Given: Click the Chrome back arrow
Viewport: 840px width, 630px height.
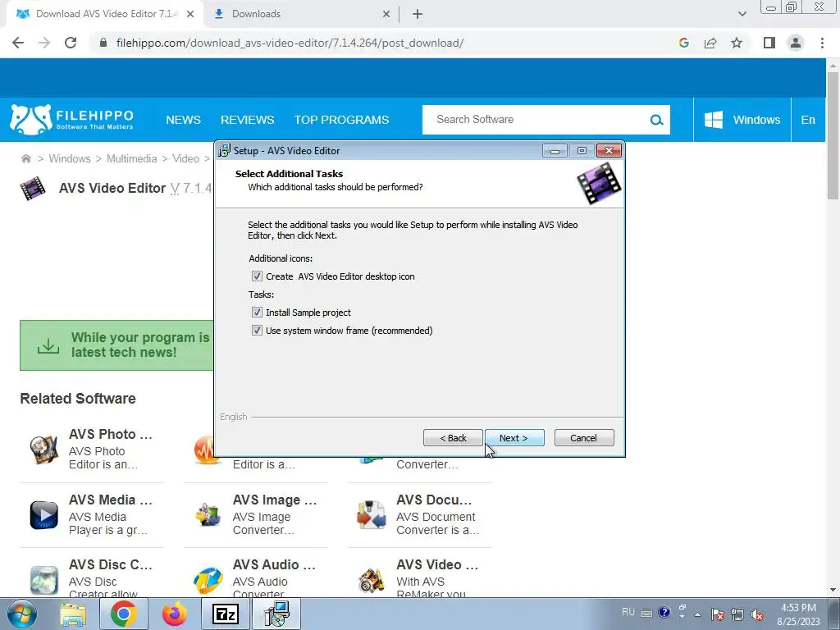Looking at the screenshot, I should tap(18, 43).
